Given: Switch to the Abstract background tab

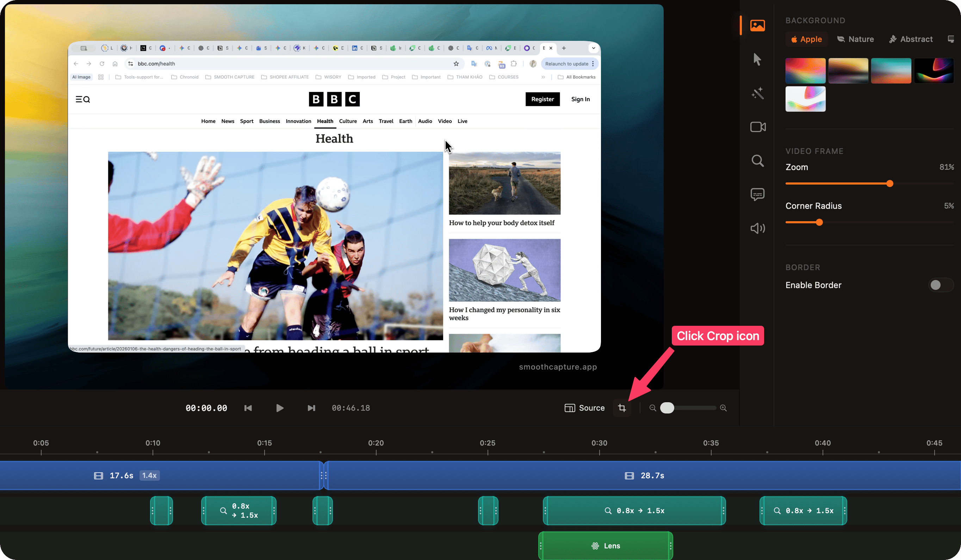Looking at the screenshot, I should [x=911, y=39].
